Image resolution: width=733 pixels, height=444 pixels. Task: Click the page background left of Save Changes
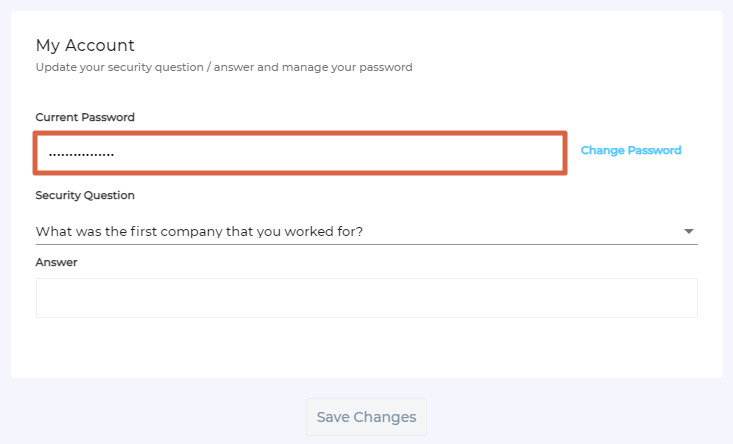[x=150, y=416]
